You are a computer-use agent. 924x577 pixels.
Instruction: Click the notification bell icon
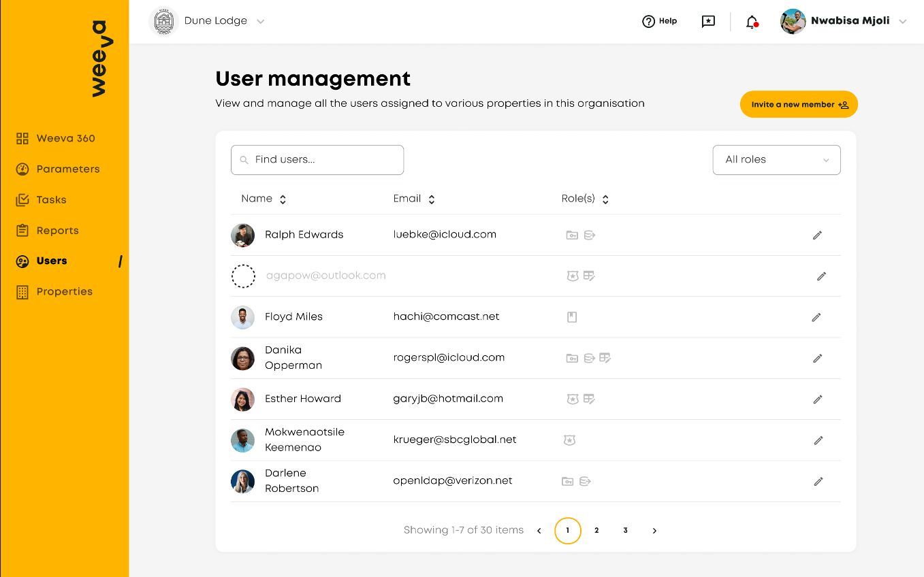(x=752, y=22)
